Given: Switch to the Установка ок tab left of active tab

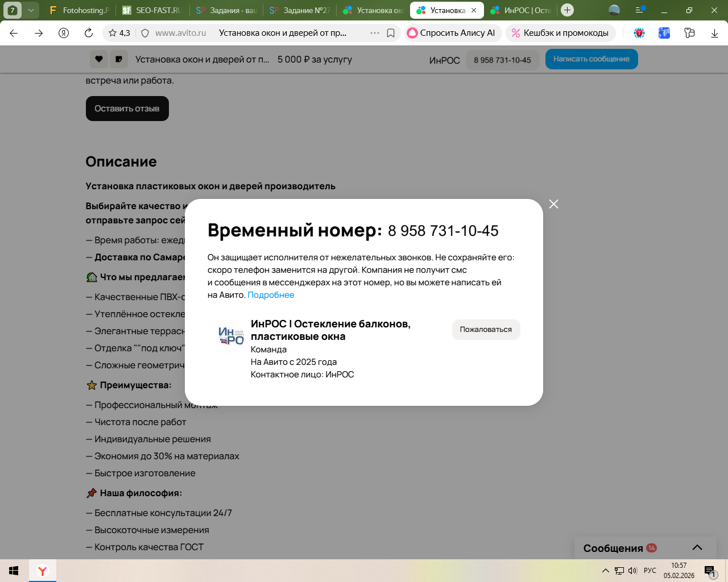Looking at the screenshot, I should [x=374, y=10].
